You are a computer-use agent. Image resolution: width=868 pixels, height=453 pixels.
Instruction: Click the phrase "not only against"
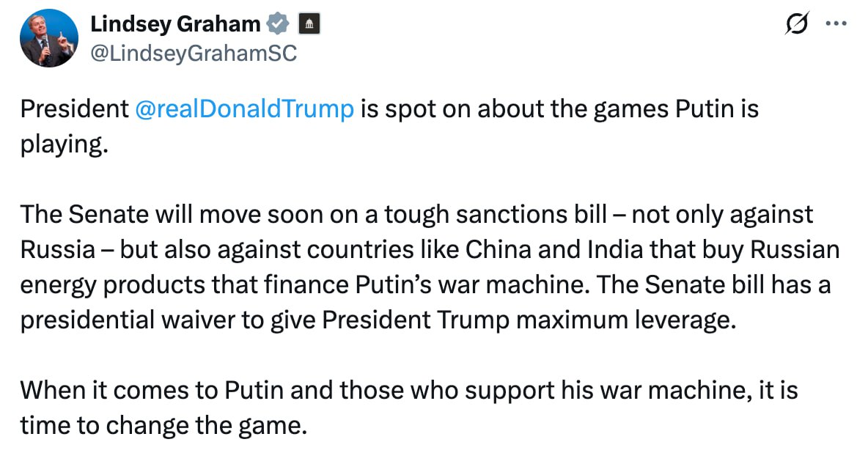coord(722,214)
